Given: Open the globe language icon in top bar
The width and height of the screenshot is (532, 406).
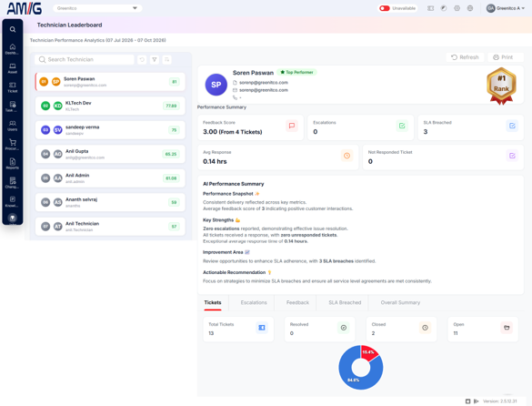Looking at the screenshot, I should [x=470, y=8].
